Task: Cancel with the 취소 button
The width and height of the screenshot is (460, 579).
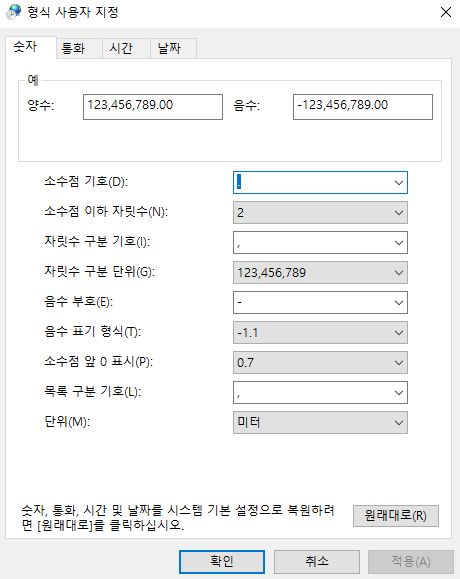Action: [317, 562]
